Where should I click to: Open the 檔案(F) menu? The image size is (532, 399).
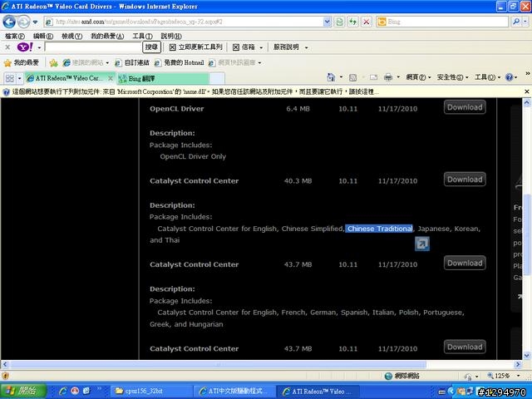[15, 36]
